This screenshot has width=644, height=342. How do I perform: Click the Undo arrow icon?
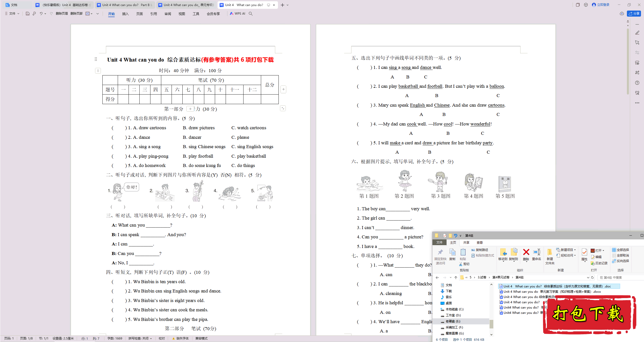pyautogui.click(x=41, y=14)
